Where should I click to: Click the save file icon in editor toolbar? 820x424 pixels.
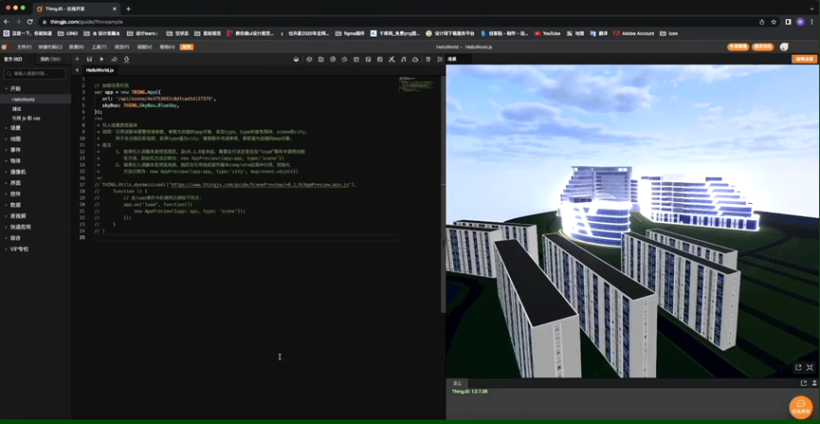(89, 59)
